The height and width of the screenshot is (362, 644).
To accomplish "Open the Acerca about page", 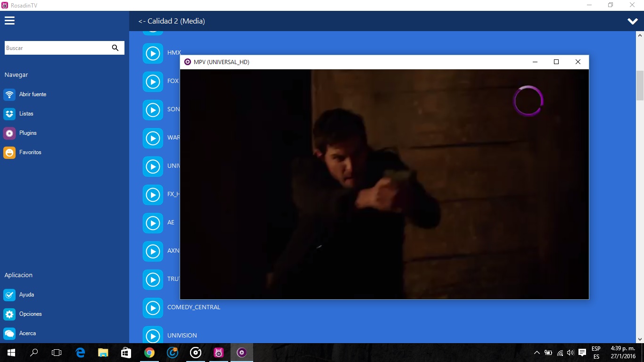I will (27, 333).
